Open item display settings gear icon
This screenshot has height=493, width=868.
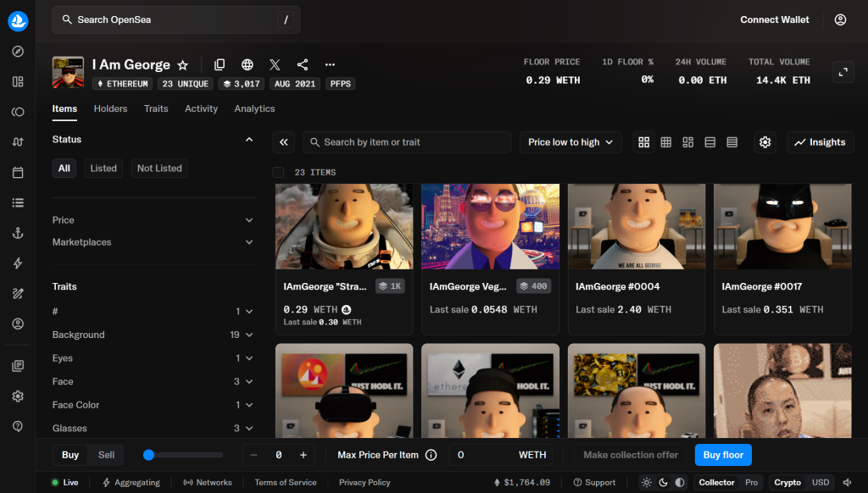[765, 142]
